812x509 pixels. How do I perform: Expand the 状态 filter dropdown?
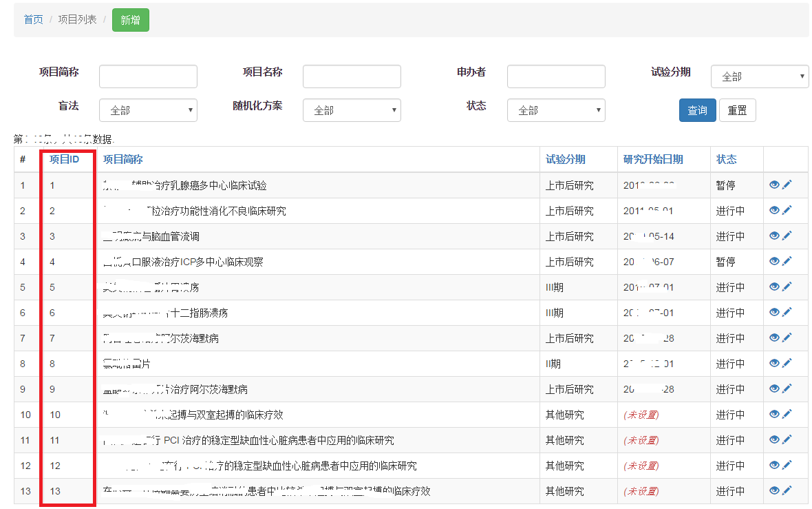pyautogui.click(x=556, y=110)
